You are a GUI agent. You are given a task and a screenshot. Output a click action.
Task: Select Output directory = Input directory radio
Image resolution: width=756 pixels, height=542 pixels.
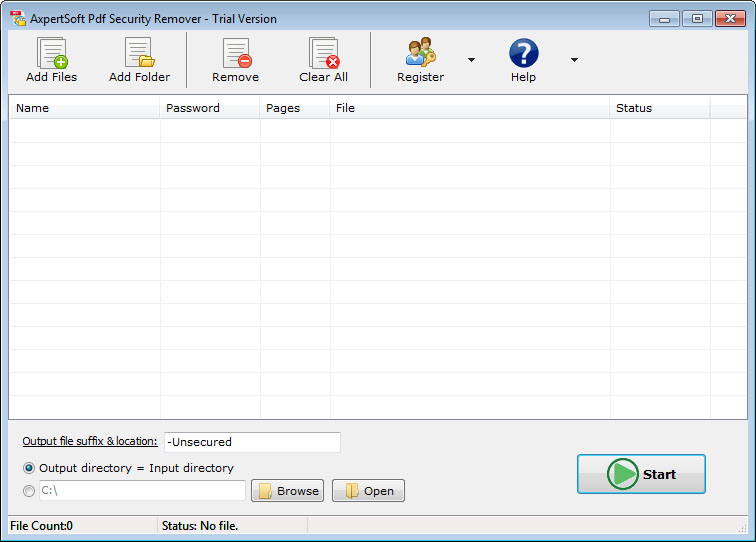click(29, 468)
